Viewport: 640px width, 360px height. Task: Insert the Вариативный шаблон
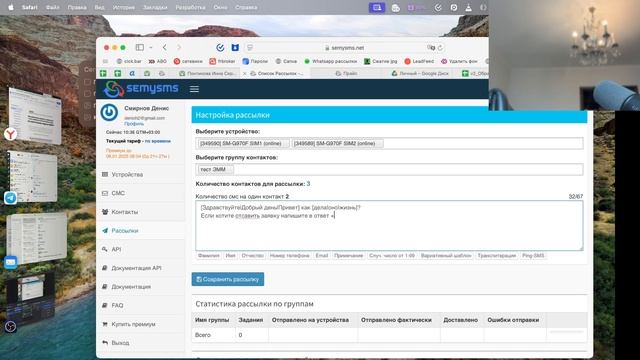tap(446, 256)
